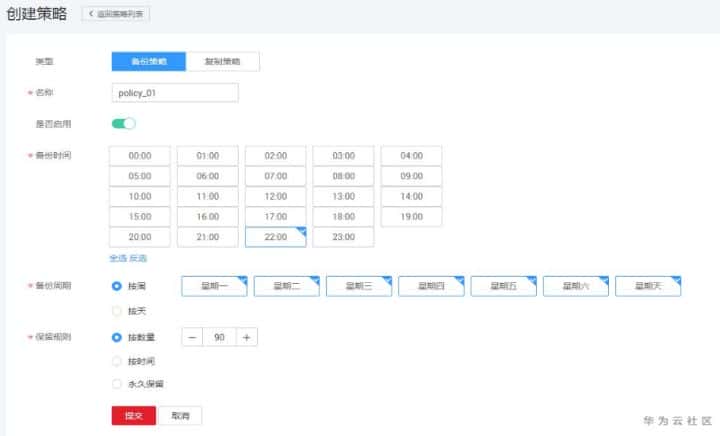Increase retention count with plus button
720x436 pixels.
(247, 337)
